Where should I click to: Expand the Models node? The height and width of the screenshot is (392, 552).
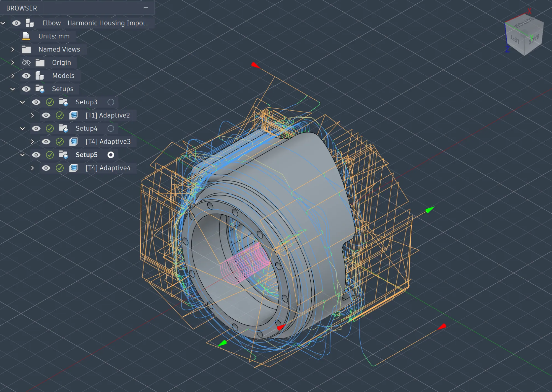13,76
